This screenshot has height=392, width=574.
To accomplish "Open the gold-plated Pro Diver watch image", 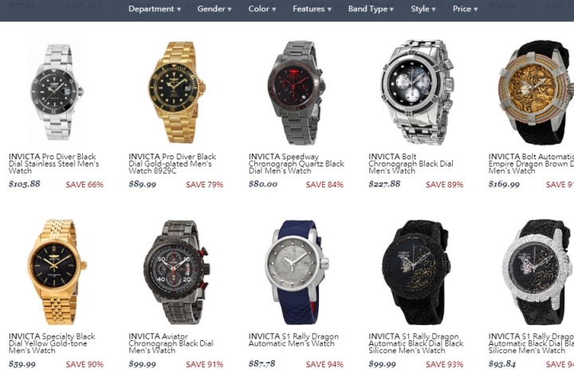I will pyautogui.click(x=177, y=92).
